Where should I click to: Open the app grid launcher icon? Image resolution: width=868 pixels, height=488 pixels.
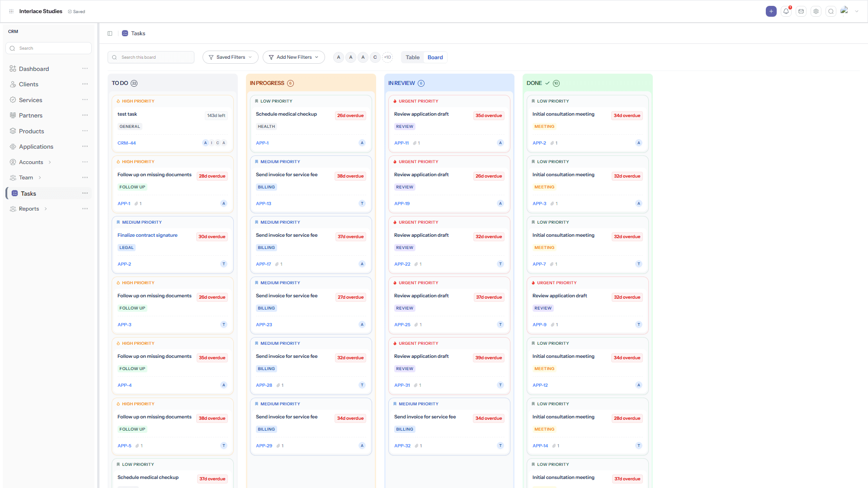[11, 11]
